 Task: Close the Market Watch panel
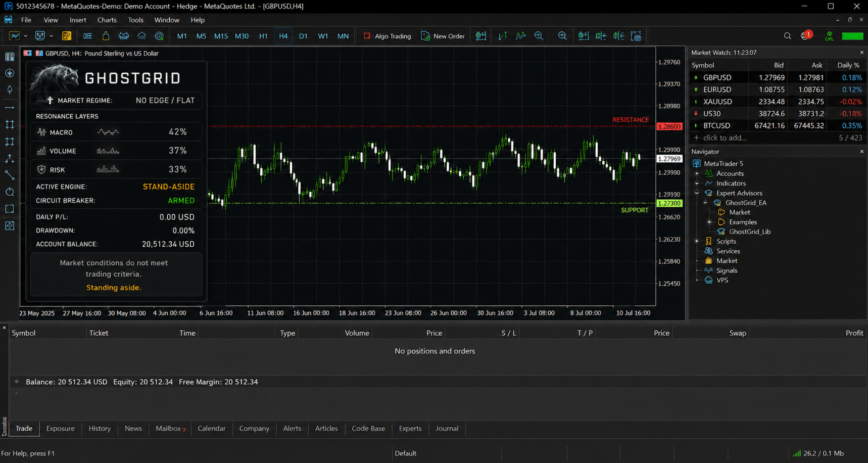(861, 53)
